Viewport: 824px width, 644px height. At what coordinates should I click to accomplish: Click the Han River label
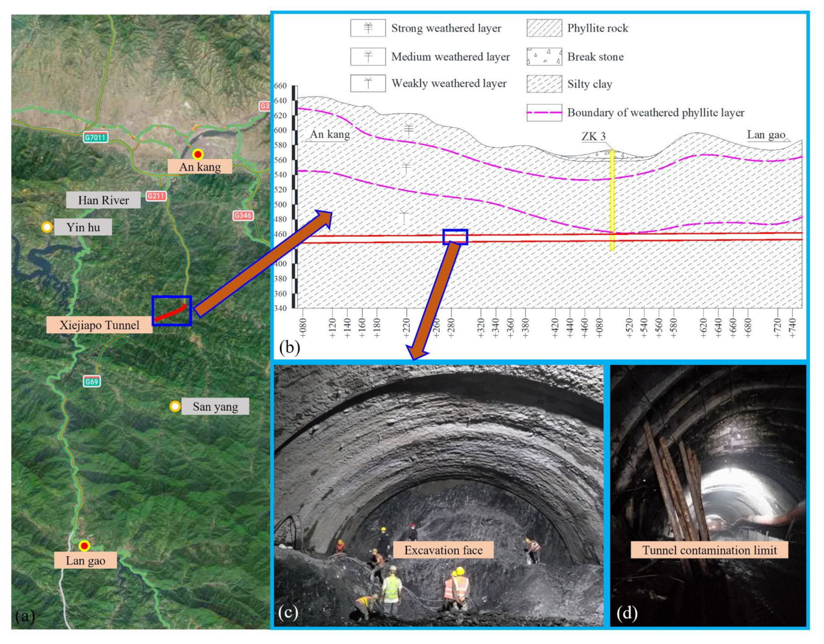point(104,200)
